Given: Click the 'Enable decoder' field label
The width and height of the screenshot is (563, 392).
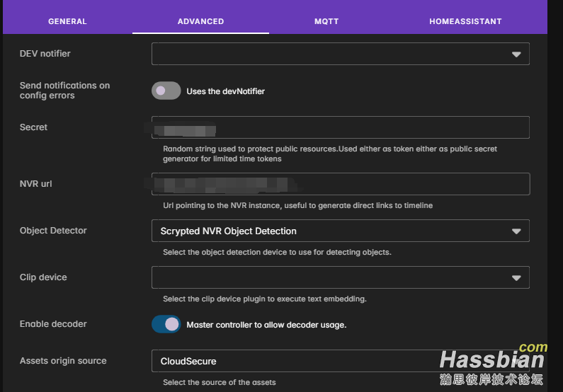Looking at the screenshot, I should coord(53,324).
